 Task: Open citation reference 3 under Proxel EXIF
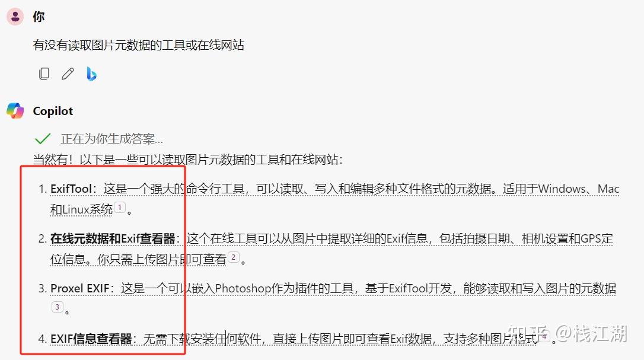(x=58, y=307)
